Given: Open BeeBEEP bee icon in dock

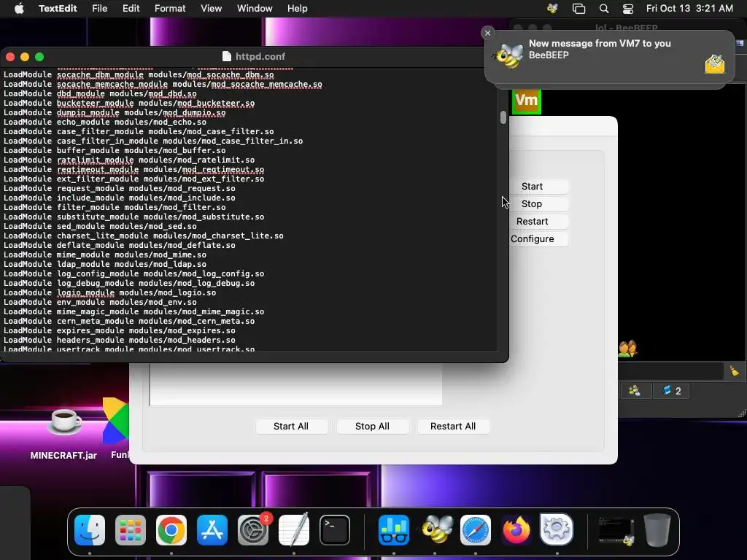Looking at the screenshot, I should (x=435, y=530).
